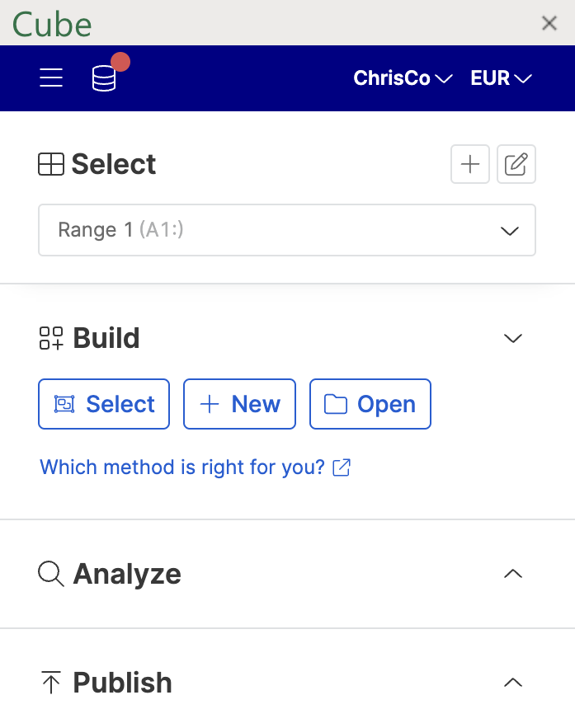Click the Open folder button
Viewport: 575px width, 728px height.
coord(370,404)
